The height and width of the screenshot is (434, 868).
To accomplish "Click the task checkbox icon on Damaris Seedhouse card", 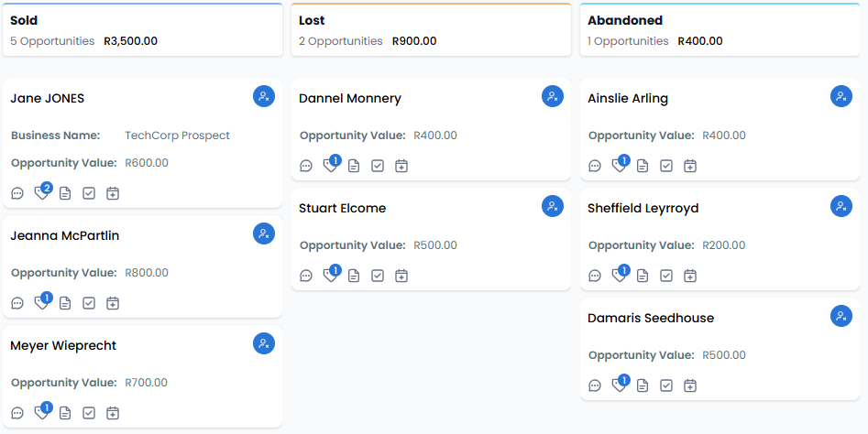I will (666, 385).
